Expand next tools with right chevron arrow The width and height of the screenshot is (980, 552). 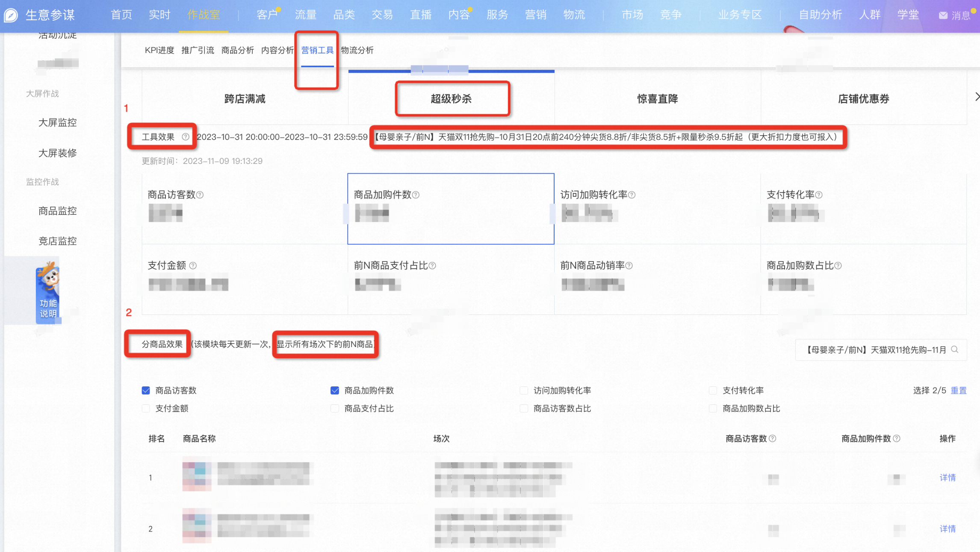click(x=977, y=97)
